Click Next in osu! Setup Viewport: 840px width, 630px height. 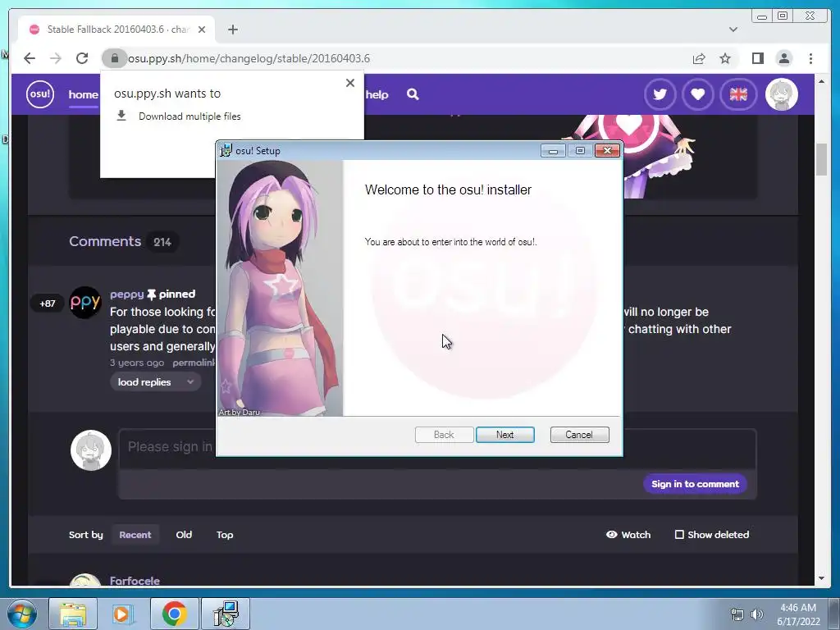tap(504, 435)
